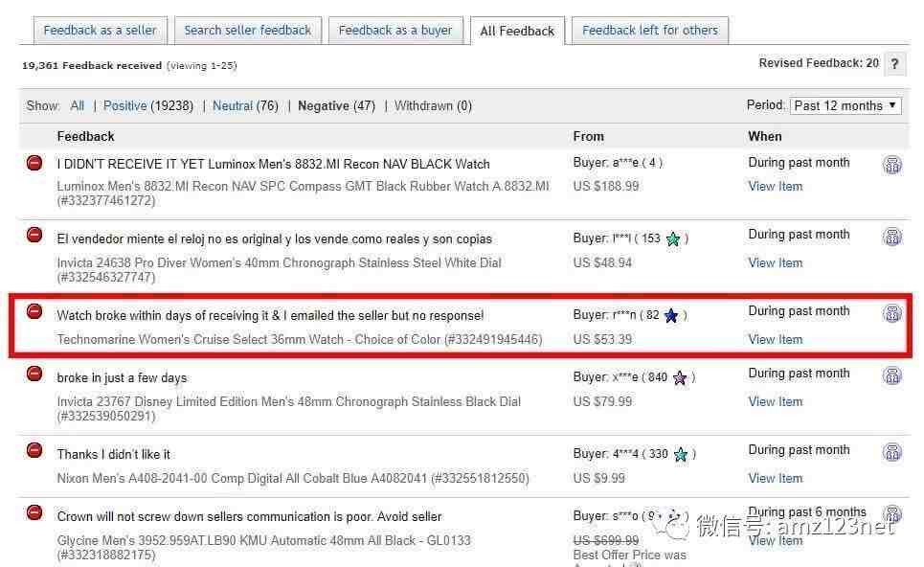View Item for Invicta 23767 Disney watch
Viewport: 924px width, 567px height.
click(x=776, y=401)
